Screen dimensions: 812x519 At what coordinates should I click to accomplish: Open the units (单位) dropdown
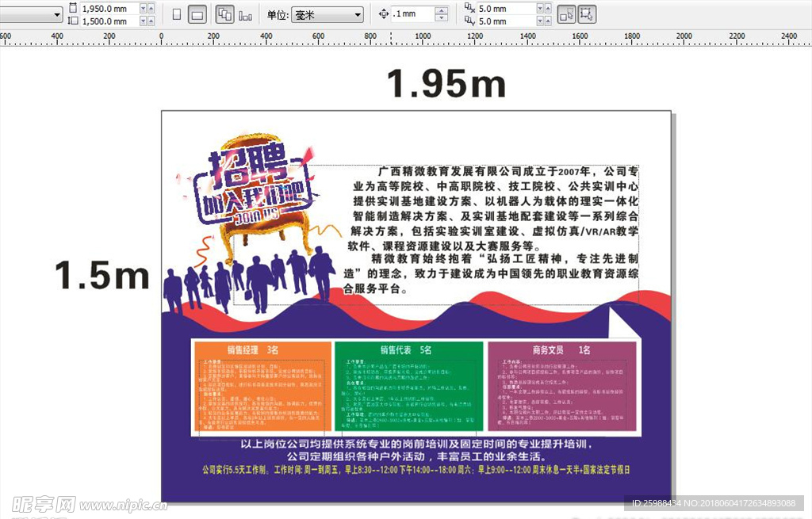click(x=327, y=15)
